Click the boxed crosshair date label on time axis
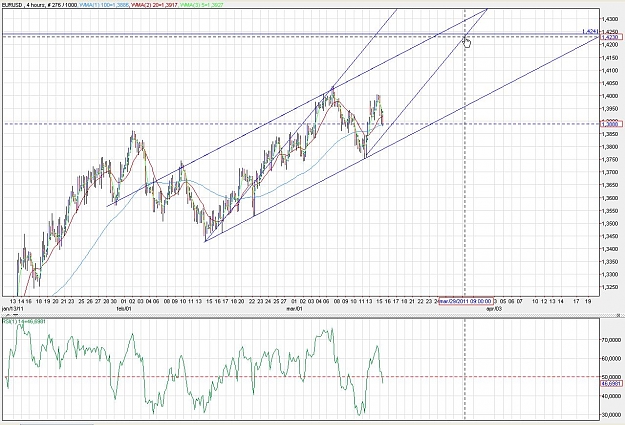625x425 pixels. (x=466, y=301)
